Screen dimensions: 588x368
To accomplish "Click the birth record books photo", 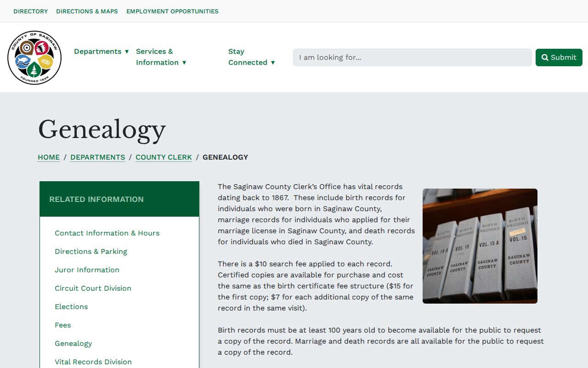I will tap(480, 246).
